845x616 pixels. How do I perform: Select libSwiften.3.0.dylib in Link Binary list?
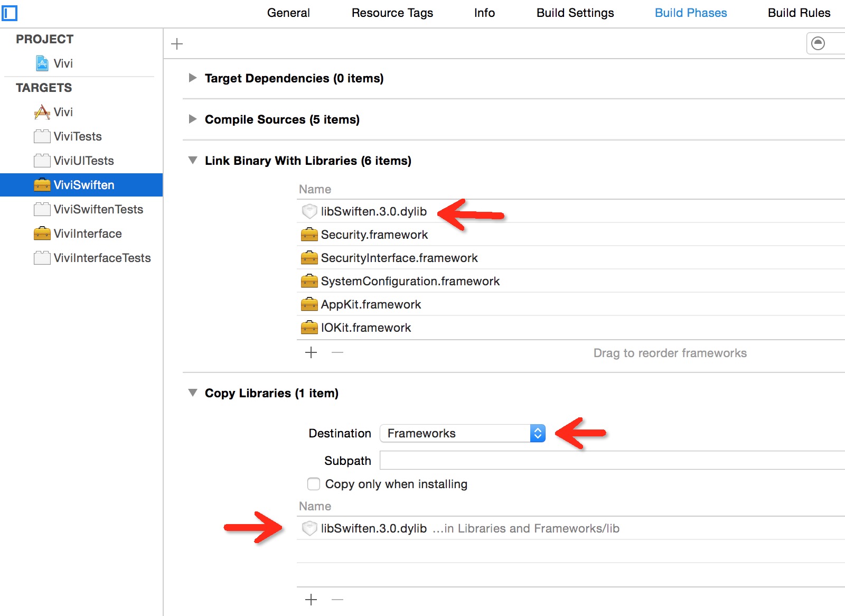pos(373,211)
